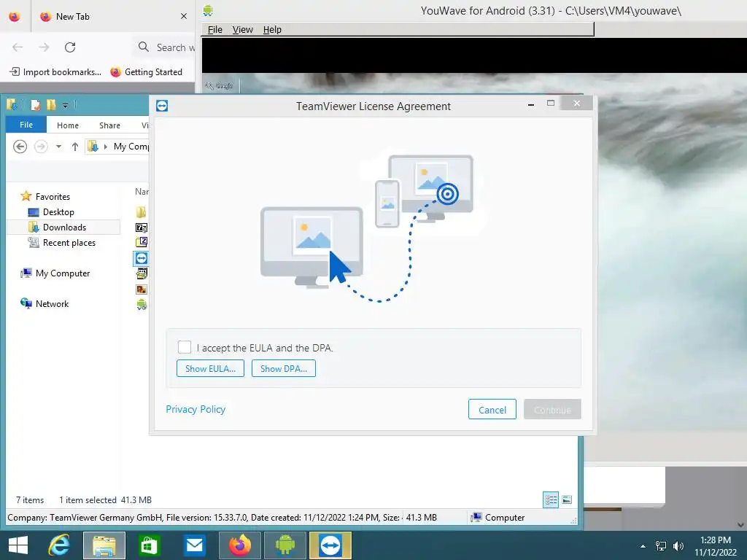Open the Getting Started bookmark
Viewport: 747px width, 560px height.
click(146, 72)
